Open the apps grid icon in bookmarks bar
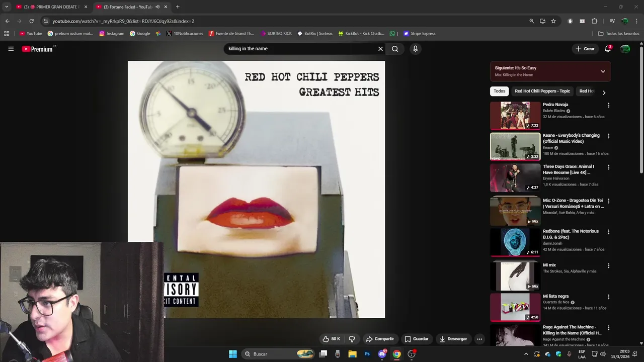The height and width of the screenshot is (362, 644). pos(7,34)
